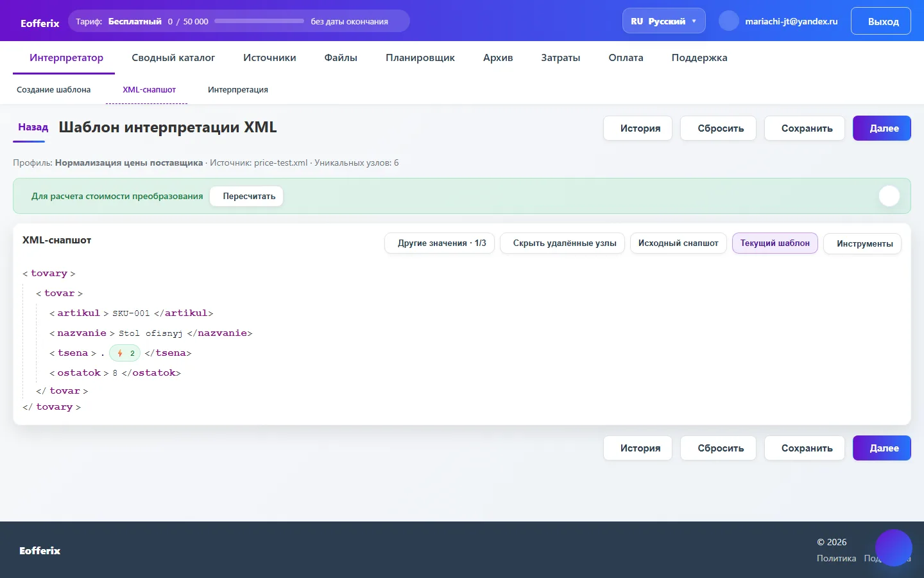Click the lightning badge with count 2
The height and width of the screenshot is (578, 924).
pyautogui.click(x=124, y=353)
